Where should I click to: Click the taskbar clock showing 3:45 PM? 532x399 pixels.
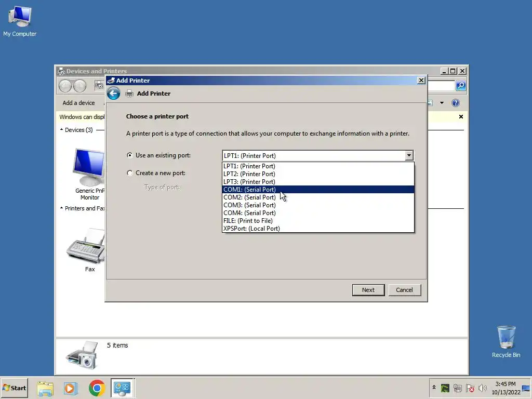506,388
